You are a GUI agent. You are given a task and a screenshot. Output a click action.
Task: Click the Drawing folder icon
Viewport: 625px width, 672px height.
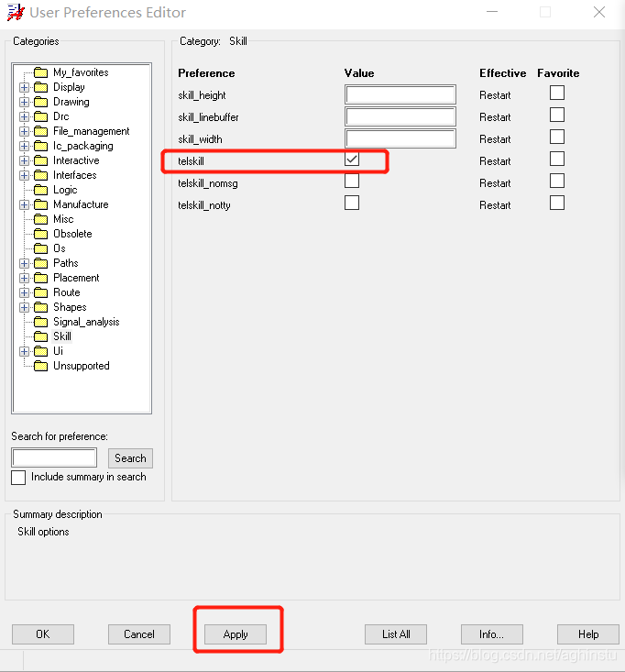(x=40, y=102)
